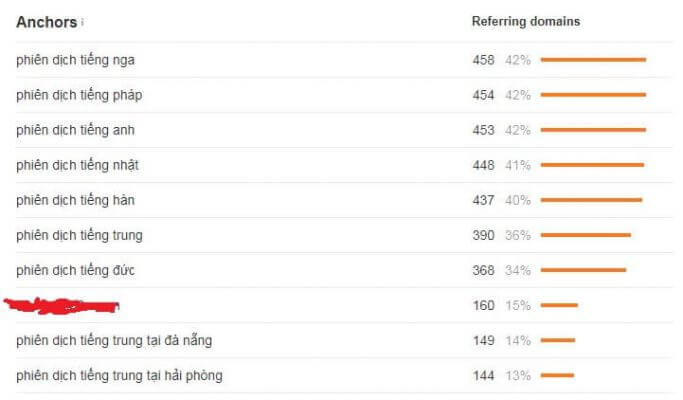
Task: Click the short orange bar beside 144 13%
Action: click(557, 375)
